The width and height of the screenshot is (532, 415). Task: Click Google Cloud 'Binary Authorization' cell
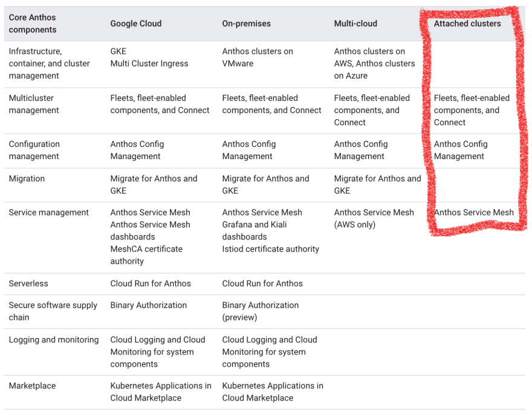tap(149, 306)
